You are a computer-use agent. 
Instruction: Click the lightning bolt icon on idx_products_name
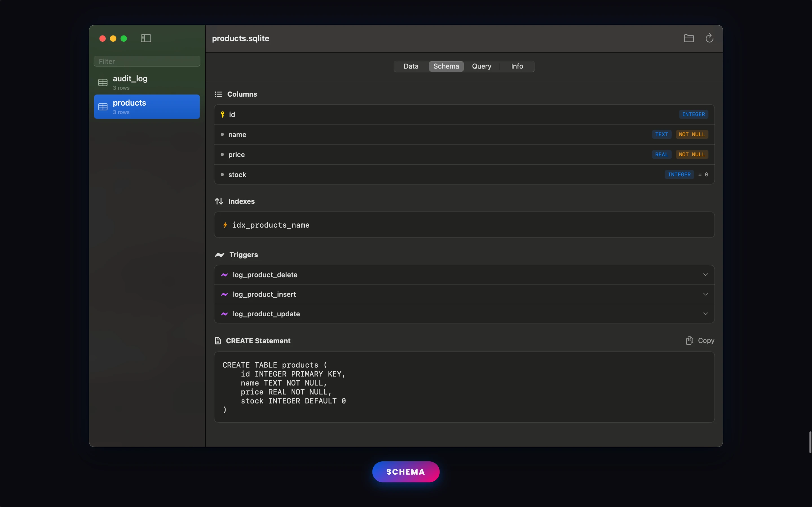[225, 225]
